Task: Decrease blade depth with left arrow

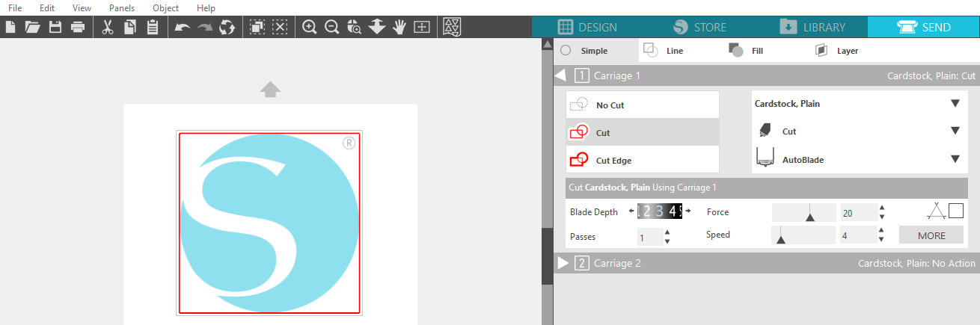Action: [631, 211]
